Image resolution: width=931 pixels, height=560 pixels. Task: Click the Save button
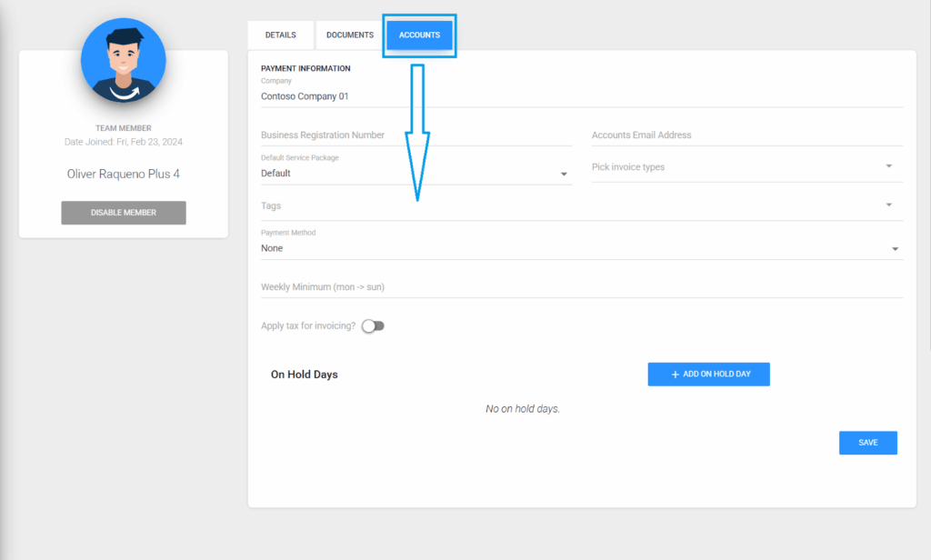pyautogui.click(x=867, y=443)
